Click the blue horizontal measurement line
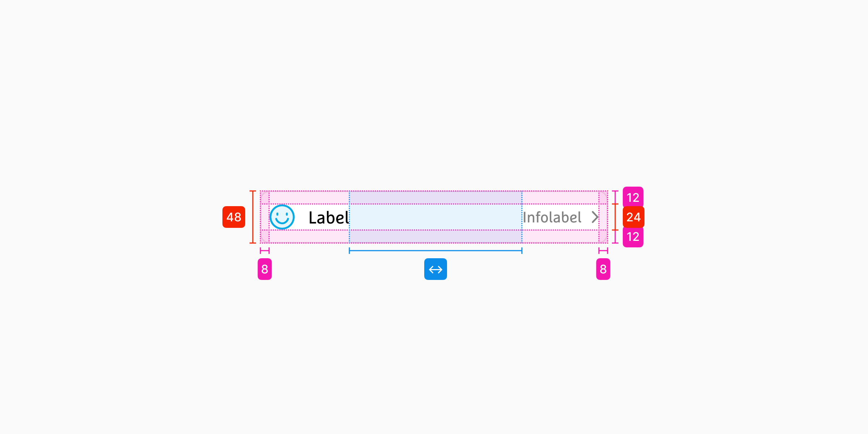This screenshot has width=868, height=434. 435,250
